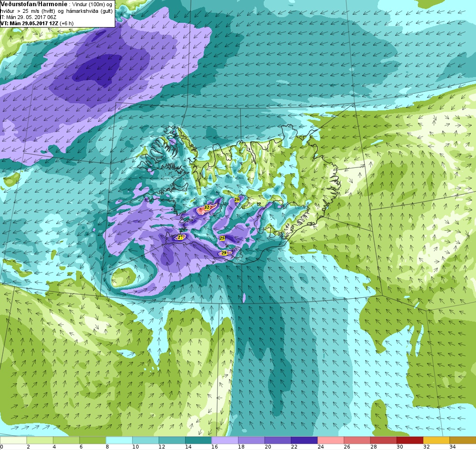
Task: Pick the dark teal 14–16 legend swatch
Action: (198, 440)
